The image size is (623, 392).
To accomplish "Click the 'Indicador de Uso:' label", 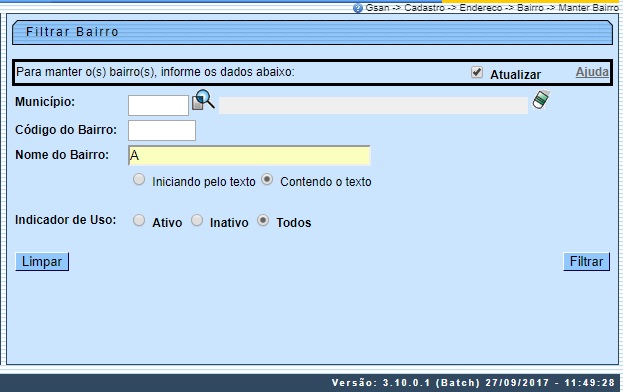I will 66,220.
